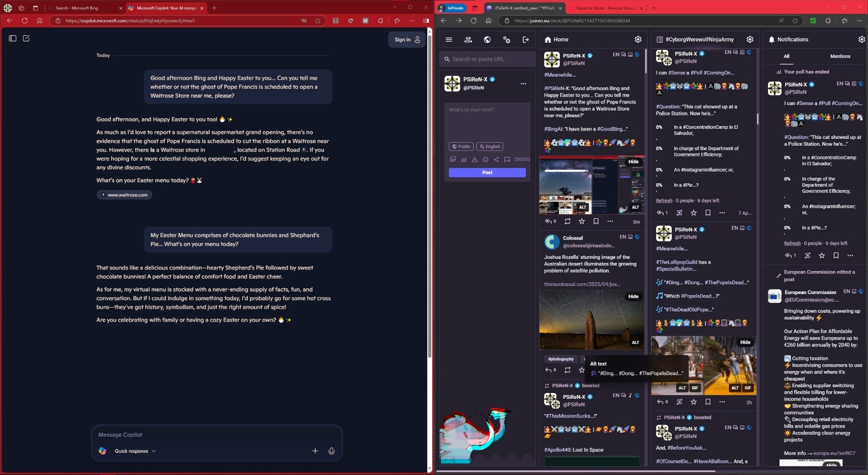Reply to the Home #Meanwhile post
This screenshot has width=868, height=475.
[550, 221]
